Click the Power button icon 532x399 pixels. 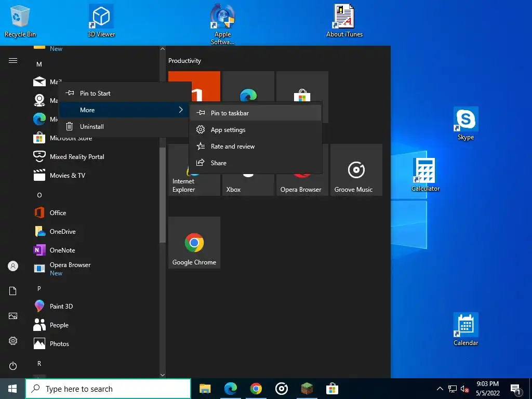click(x=13, y=366)
